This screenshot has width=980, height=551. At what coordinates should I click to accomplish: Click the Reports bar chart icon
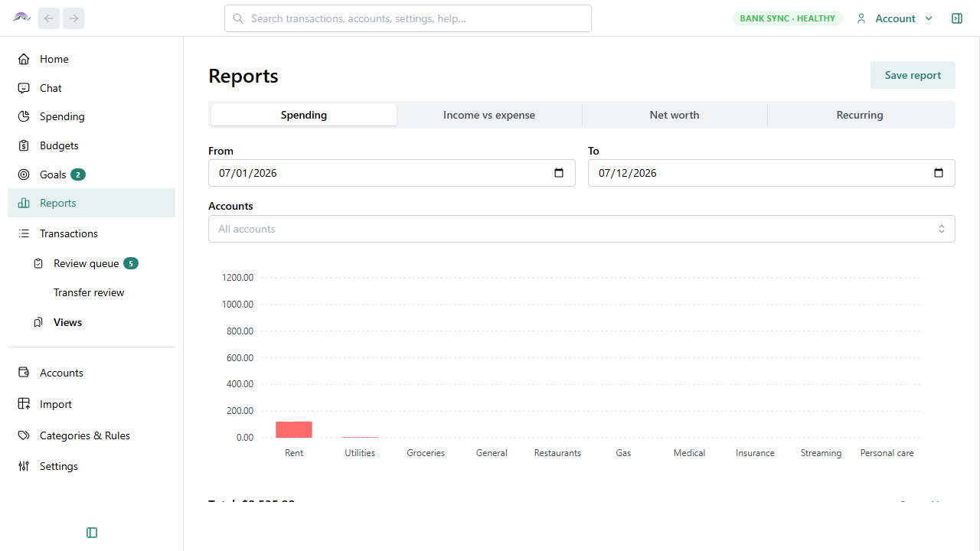click(24, 203)
